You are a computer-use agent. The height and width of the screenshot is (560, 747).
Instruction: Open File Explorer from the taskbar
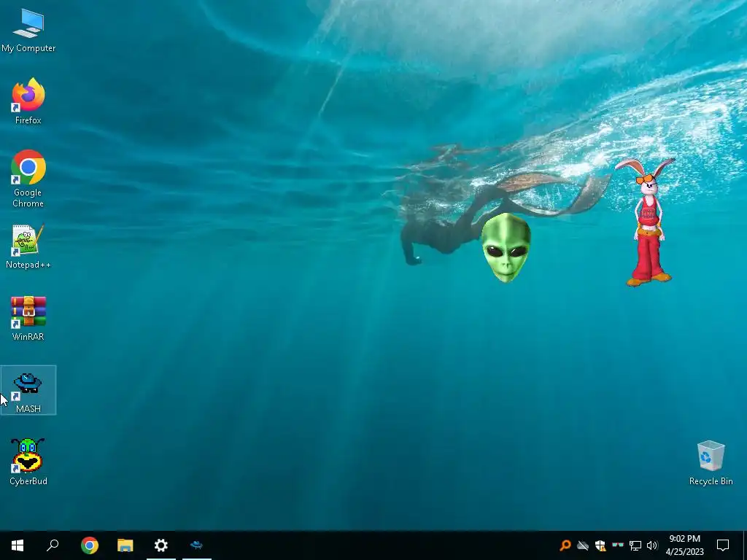tap(125, 545)
